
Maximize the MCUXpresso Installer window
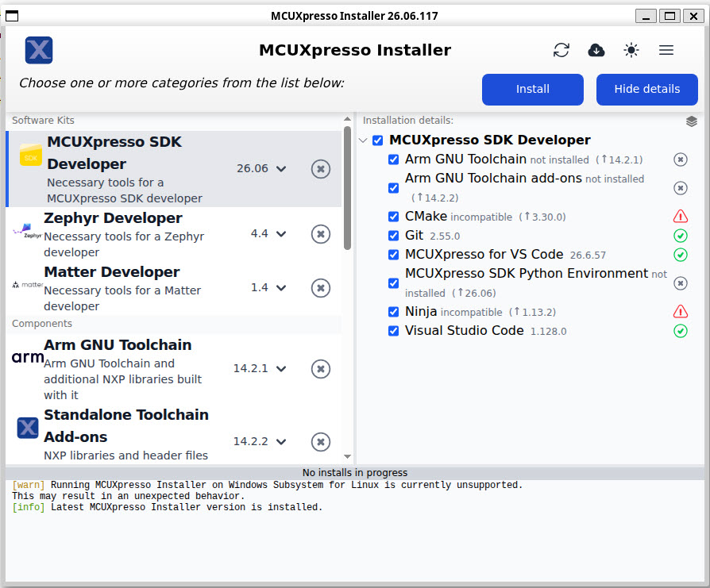click(x=669, y=16)
